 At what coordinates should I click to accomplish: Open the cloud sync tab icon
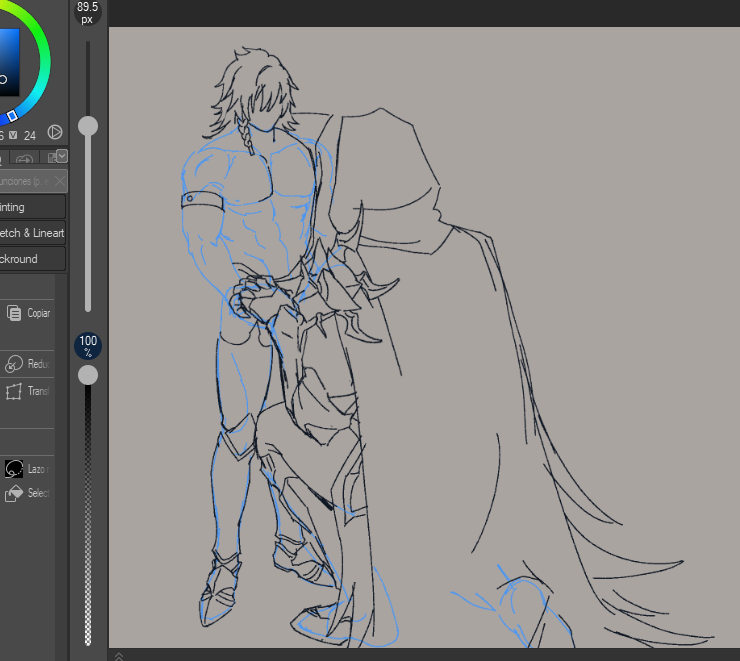click(25, 158)
